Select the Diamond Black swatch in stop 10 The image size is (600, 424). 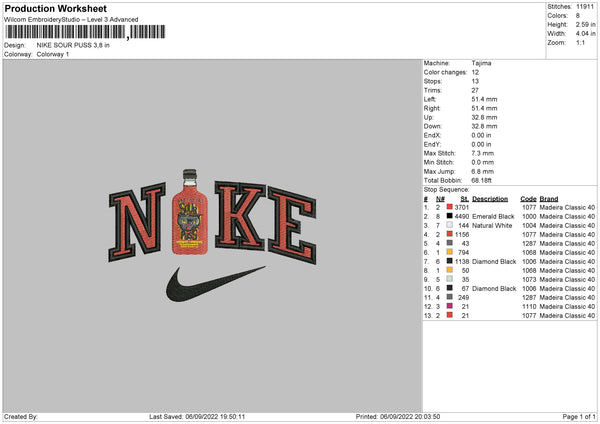coord(450,288)
